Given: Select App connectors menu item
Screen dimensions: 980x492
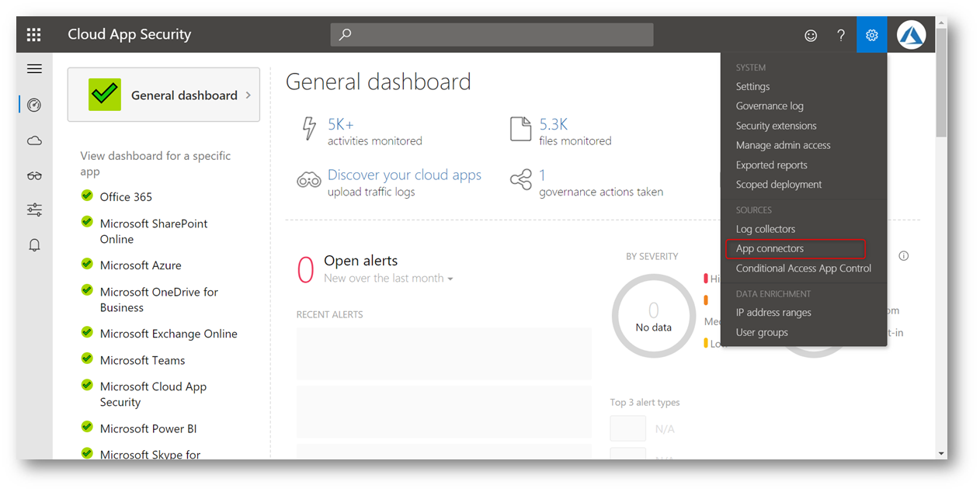Looking at the screenshot, I should 770,249.
